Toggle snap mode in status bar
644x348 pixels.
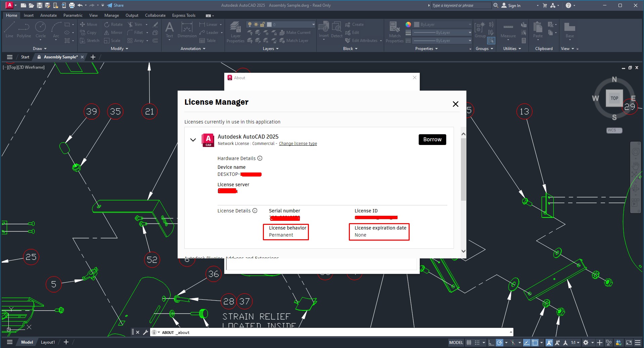477,343
